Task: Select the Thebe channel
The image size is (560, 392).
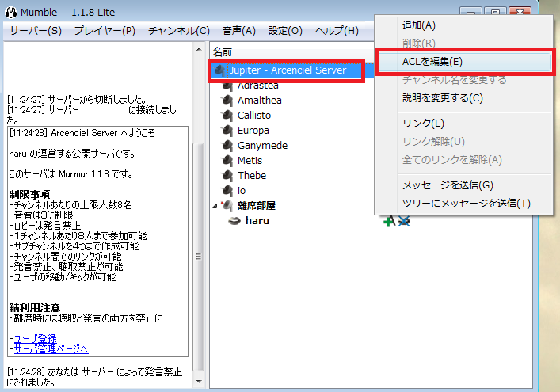Action: [252, 175]
